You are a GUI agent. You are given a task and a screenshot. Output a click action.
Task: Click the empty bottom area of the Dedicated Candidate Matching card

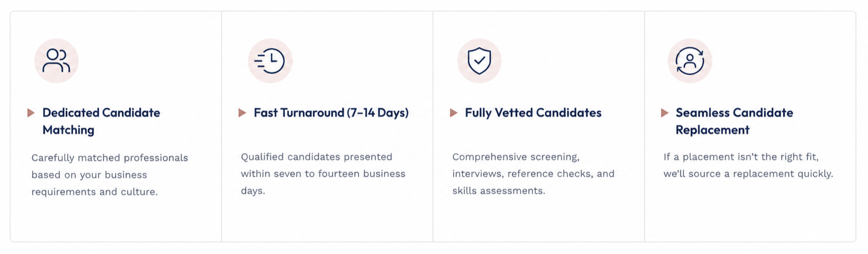(x=116, y=220)
